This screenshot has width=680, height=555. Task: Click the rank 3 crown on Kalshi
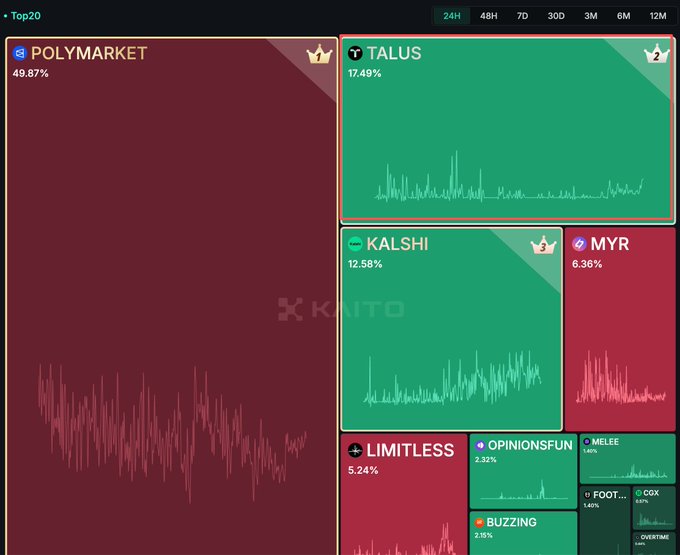coord(543,245)
